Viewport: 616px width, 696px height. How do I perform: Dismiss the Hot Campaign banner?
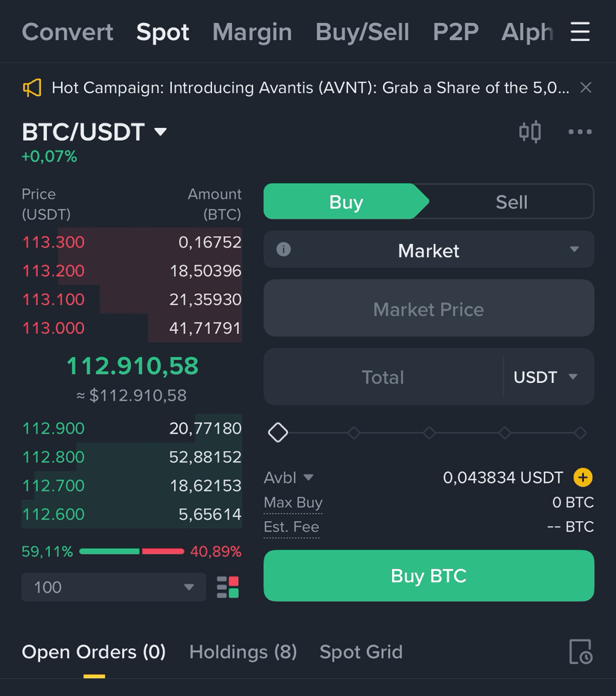(x=585, y=88)
